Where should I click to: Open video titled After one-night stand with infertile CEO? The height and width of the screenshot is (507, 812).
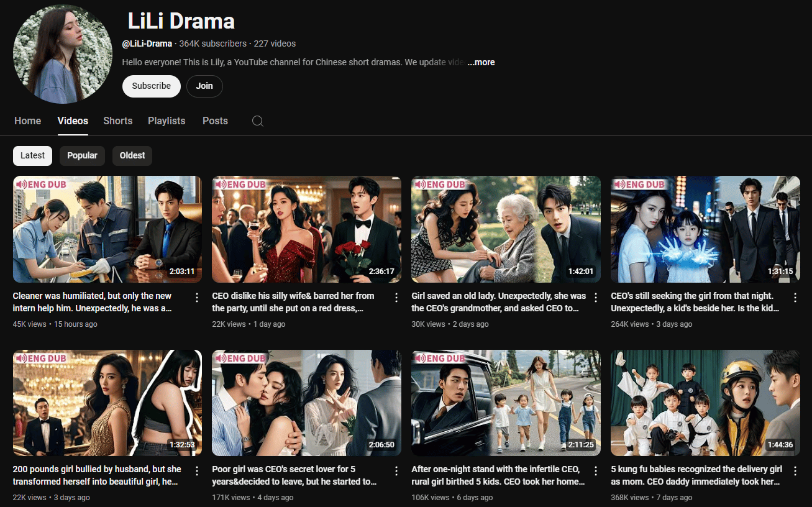[498, 475]
